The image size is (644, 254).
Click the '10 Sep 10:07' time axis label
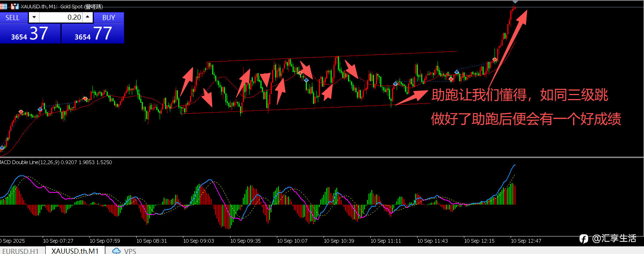tap(292, 241)
